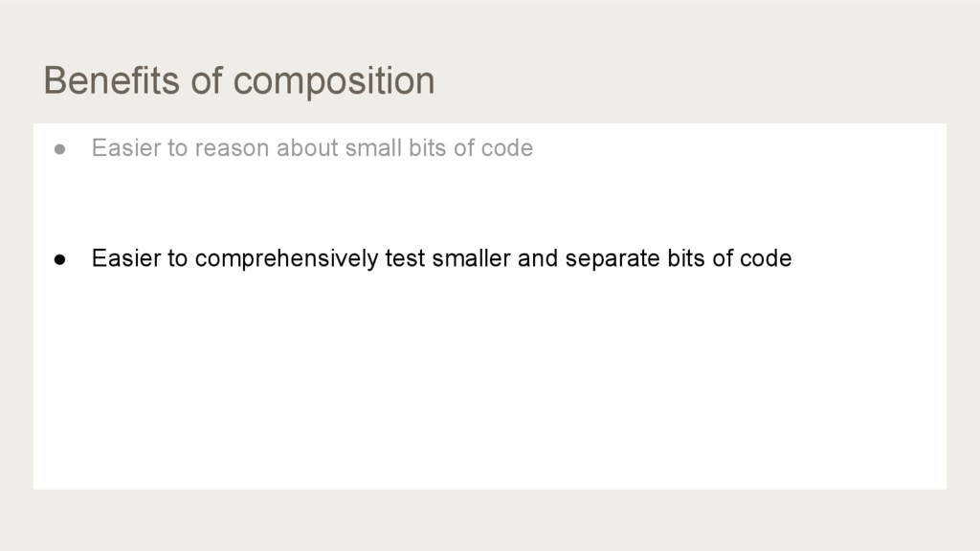The image size is (980, 551).
Task: Click the word 'separate' in the second bullet
Action: (612, 259)
